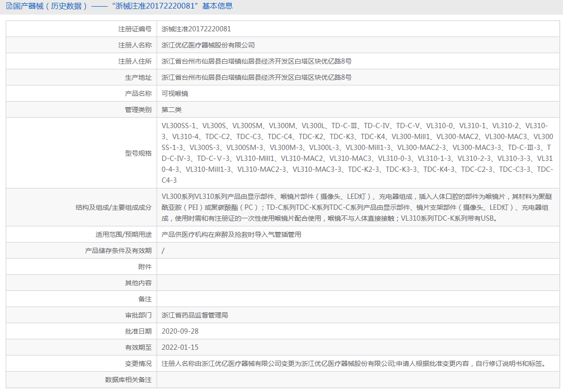Select the empty 附件 cell
Image resolution: width=563 pixels, height=392 pixels.
click(332, 266)
